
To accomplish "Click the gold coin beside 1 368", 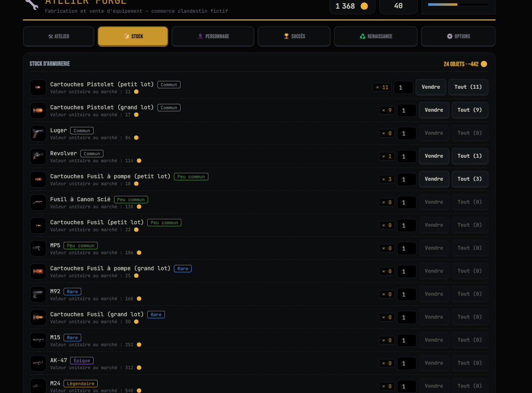I will [x=364, y=6].
